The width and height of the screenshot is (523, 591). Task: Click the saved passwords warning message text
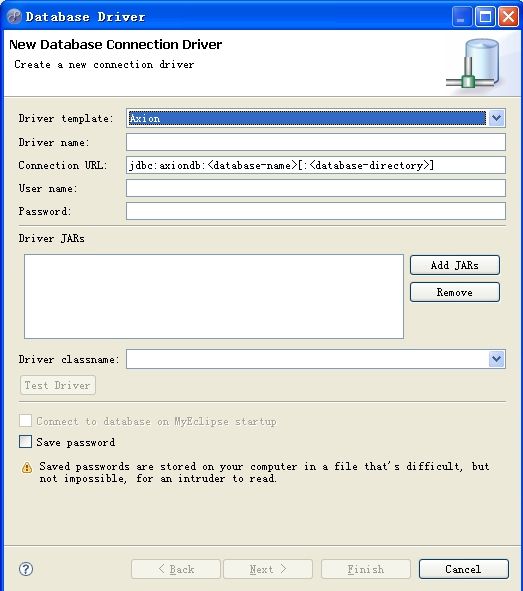[264, 473]
